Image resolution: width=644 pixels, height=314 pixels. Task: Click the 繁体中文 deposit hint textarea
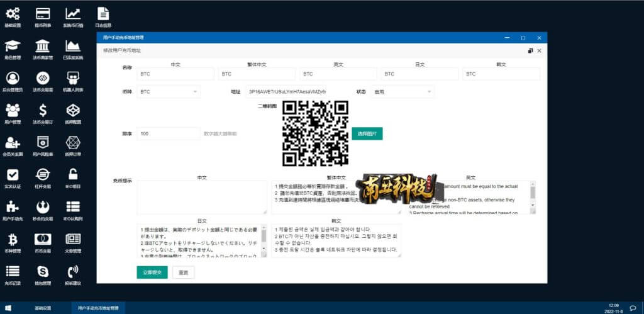(x=336, y=198)
